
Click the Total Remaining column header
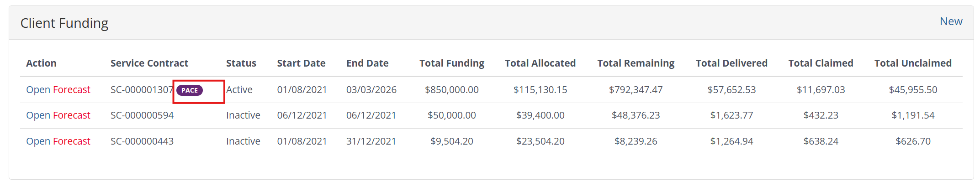coord(636,63)
